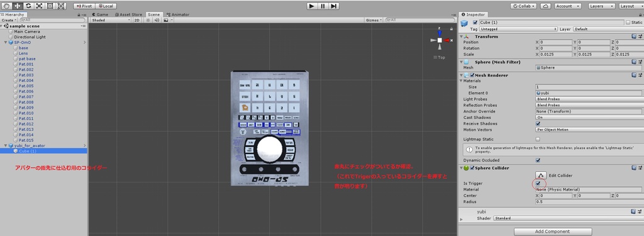
Task: Select the Scale tool
Action: coord(39,6)
